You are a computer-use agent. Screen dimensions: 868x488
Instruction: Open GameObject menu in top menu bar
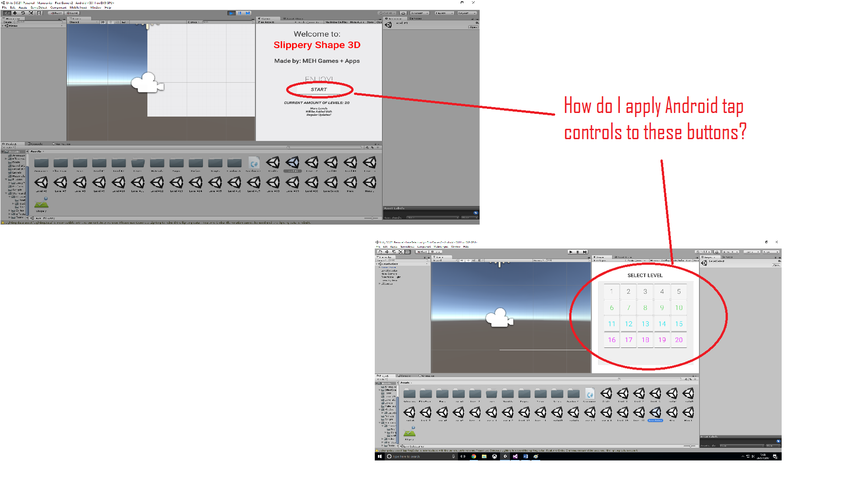[x=39, y=8]
